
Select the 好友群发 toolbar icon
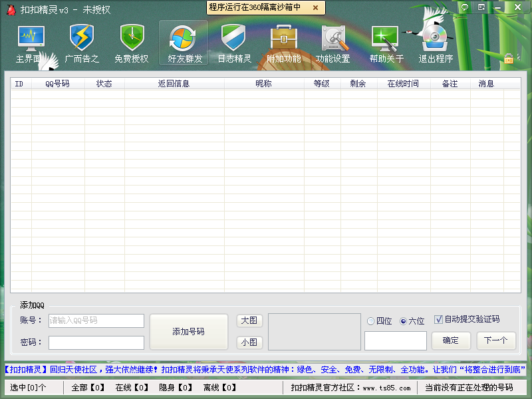click(x=184, y=43)
